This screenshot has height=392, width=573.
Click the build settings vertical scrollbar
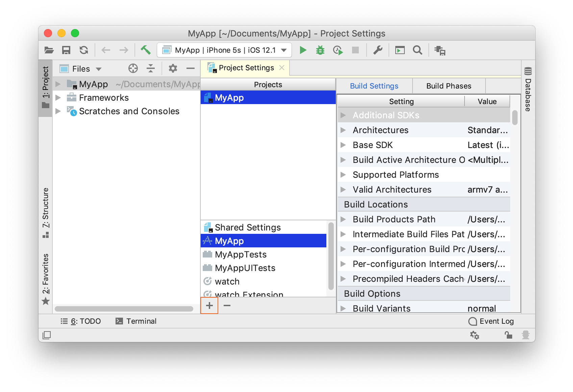[x=515, y=118]
